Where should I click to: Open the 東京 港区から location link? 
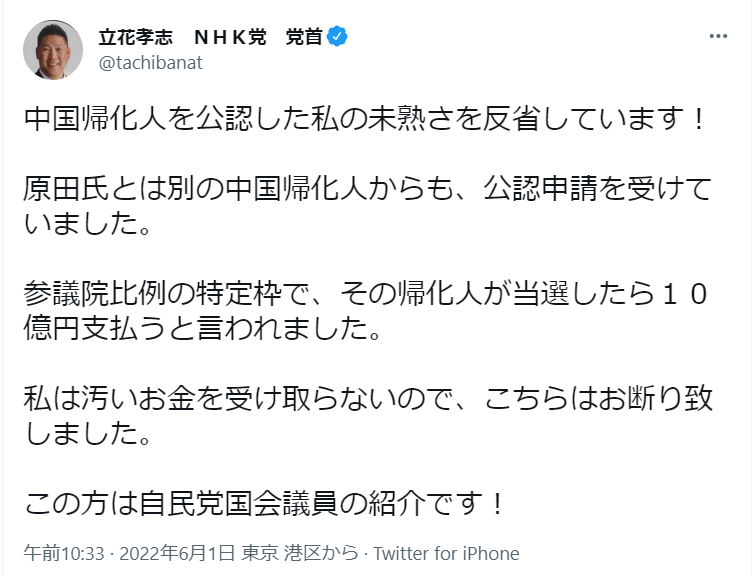pos(300,553)
